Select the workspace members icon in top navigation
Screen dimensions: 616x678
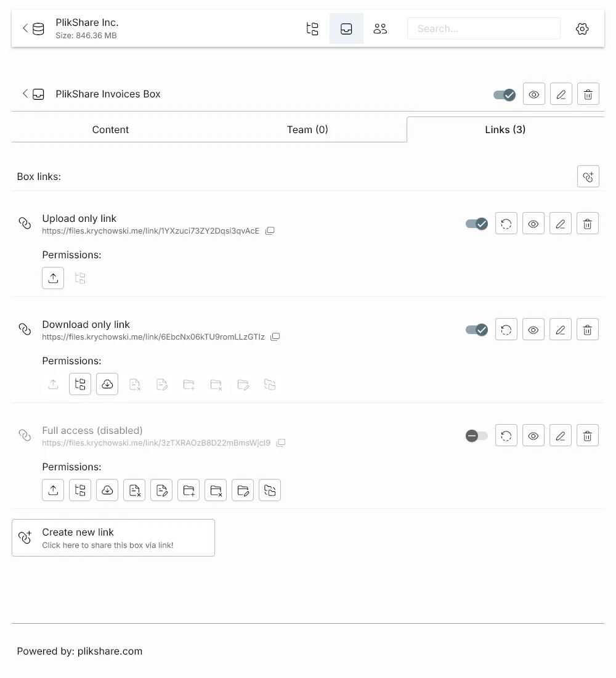click(380, 28)
